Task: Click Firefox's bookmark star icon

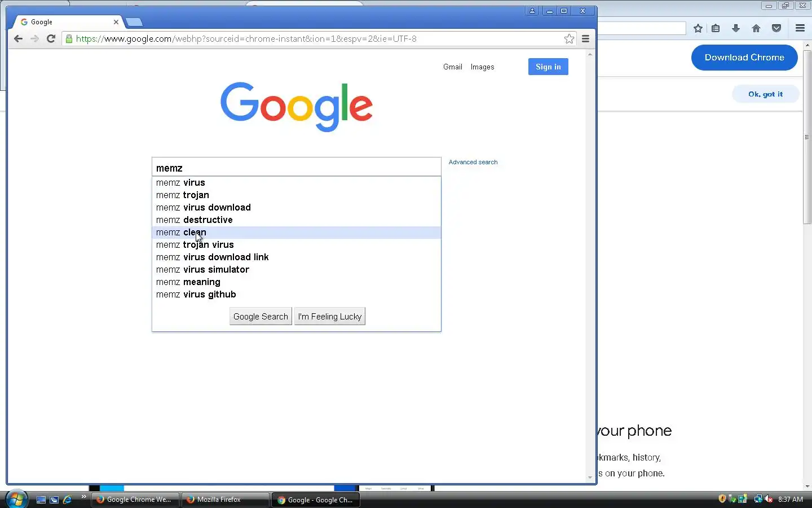Action: [698, 28]
